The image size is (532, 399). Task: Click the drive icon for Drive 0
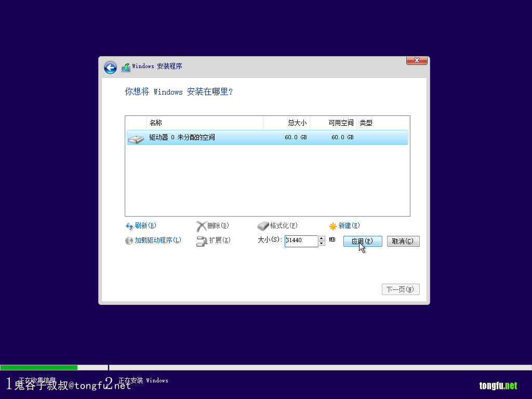pos(136,138)
